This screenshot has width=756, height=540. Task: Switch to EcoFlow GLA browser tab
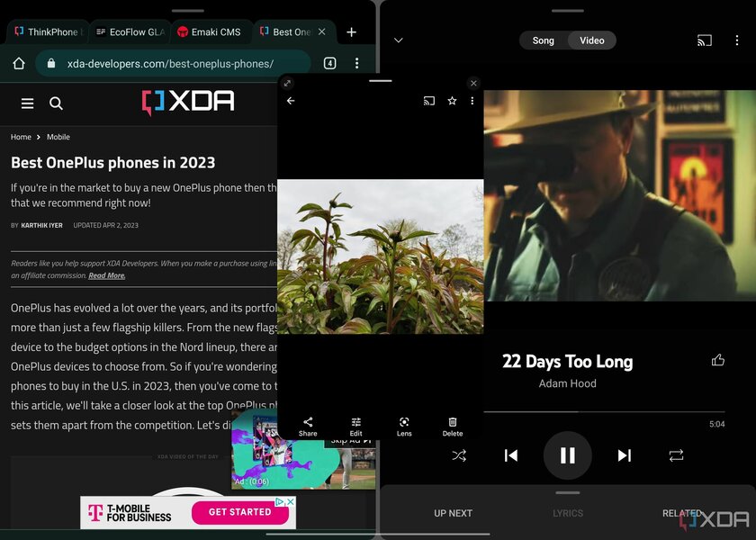130,31
